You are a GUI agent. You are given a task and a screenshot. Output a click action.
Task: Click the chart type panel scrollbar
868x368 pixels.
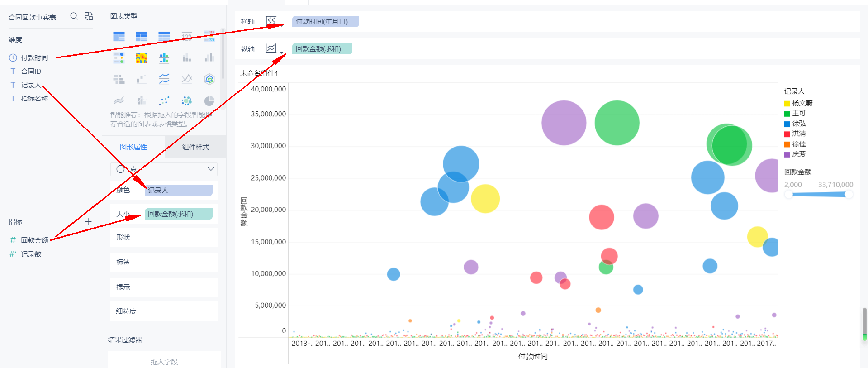(223, 54)
